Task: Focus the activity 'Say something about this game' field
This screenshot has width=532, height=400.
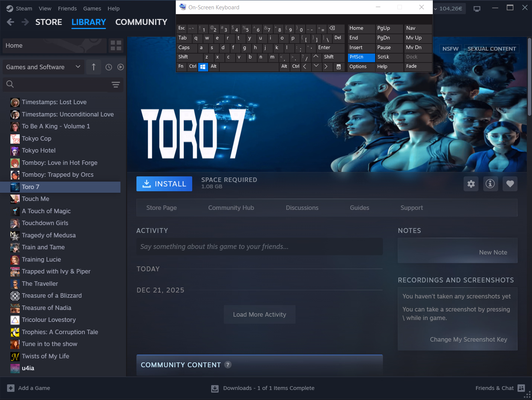Action: [259, 247]
